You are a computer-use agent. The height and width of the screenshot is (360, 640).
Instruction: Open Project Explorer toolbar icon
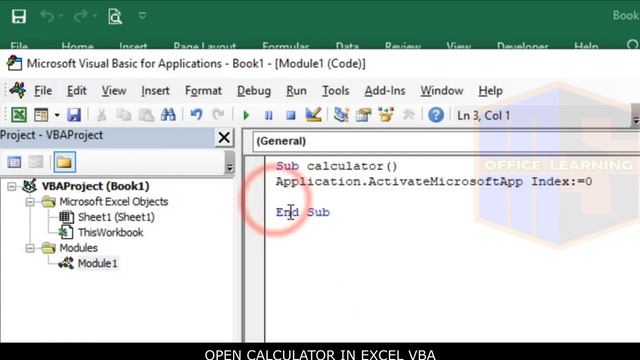(341, 115)
